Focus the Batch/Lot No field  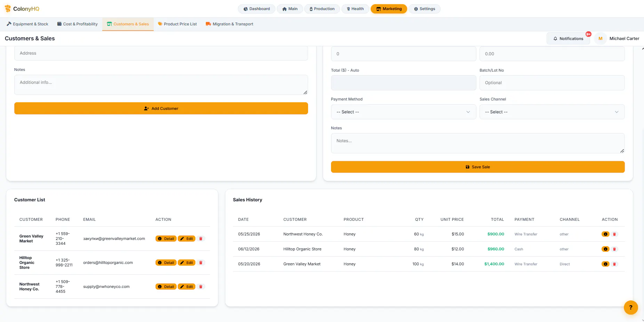(x=552, y=83)
